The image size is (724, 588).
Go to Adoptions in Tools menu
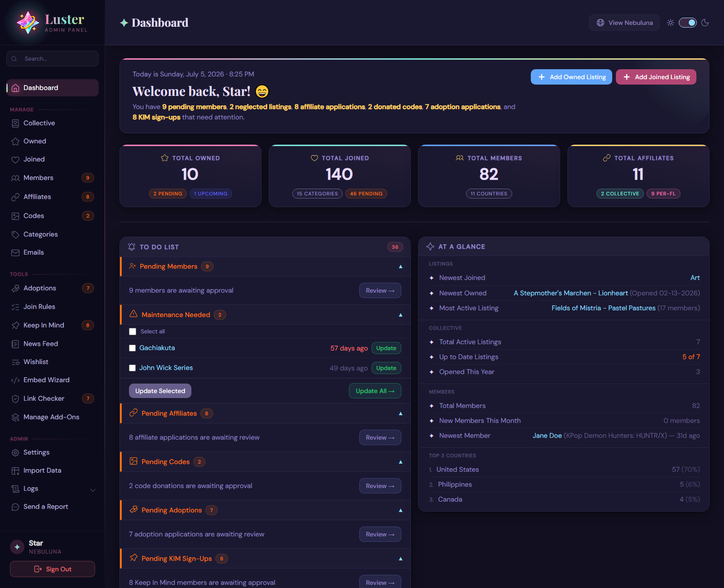[52, 288]
